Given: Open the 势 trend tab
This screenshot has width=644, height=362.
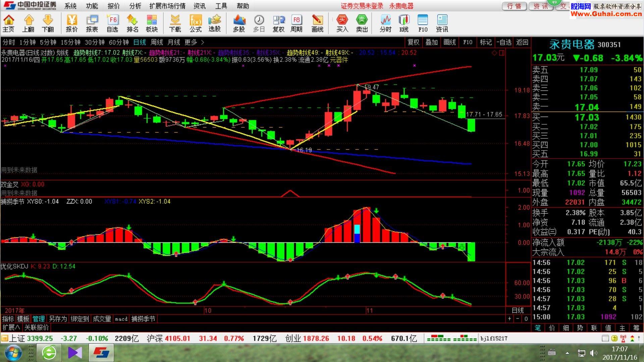Looking at the screenshot, I should [x=580, y=328].
